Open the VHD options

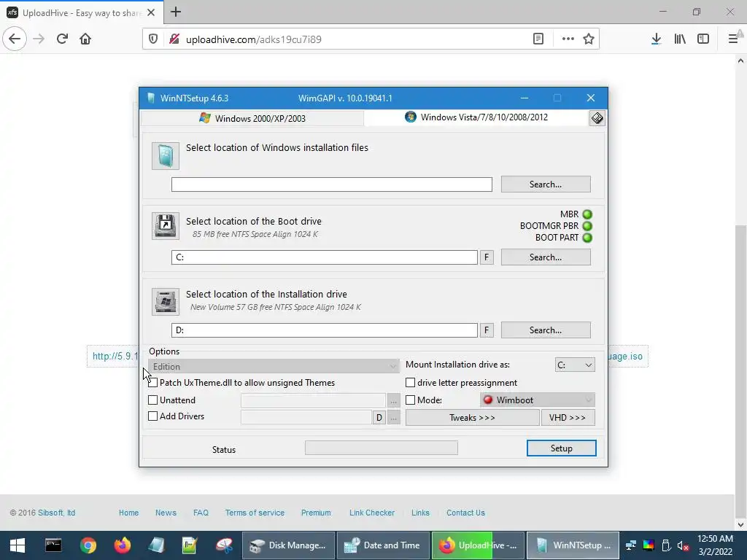568,418
